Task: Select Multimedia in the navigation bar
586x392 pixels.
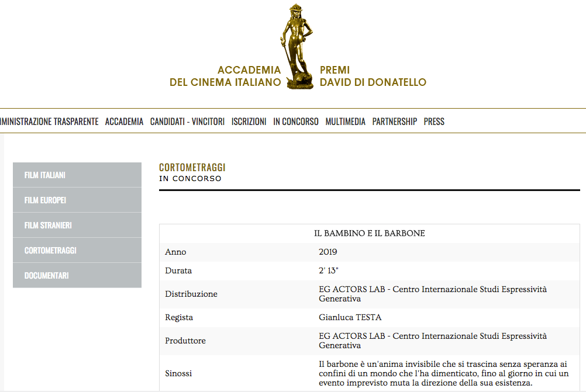Action: pos(345,122)
